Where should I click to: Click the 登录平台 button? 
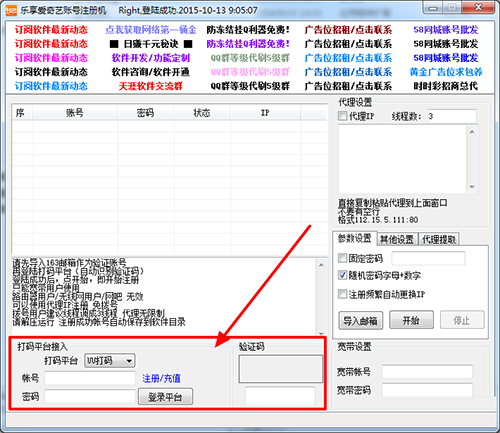tap(165, 397)
